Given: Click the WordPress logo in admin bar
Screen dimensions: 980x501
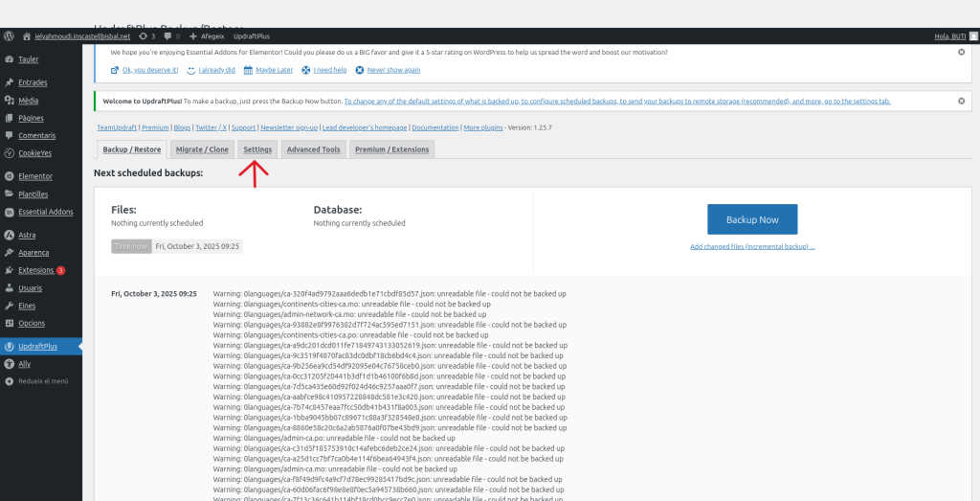Looking at the screenshot, I should point(9,35).
